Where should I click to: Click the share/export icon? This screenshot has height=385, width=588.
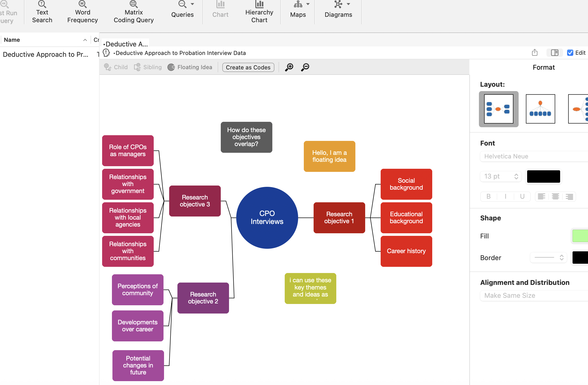pyautogui.click(x=535, y=53)
